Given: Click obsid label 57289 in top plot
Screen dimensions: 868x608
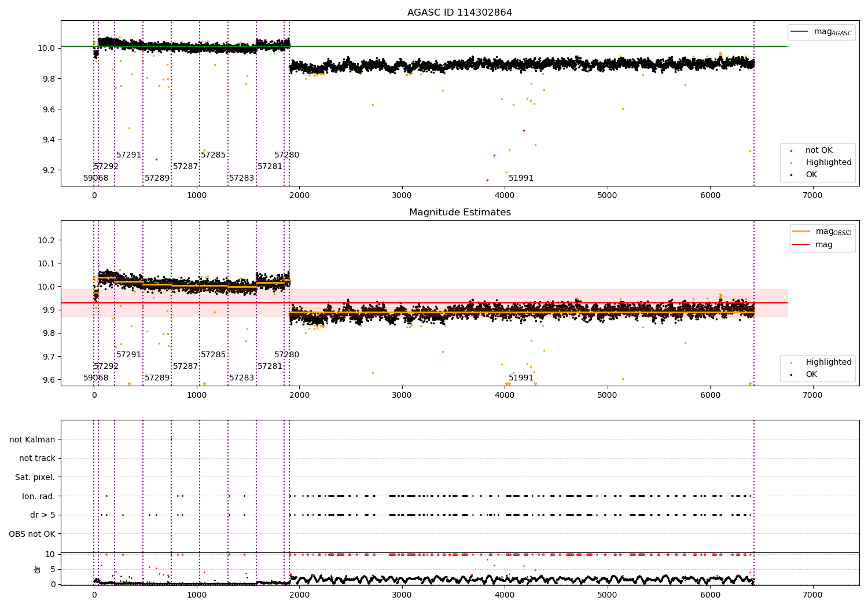Looking at the screenshot, I should pos(157,178).
